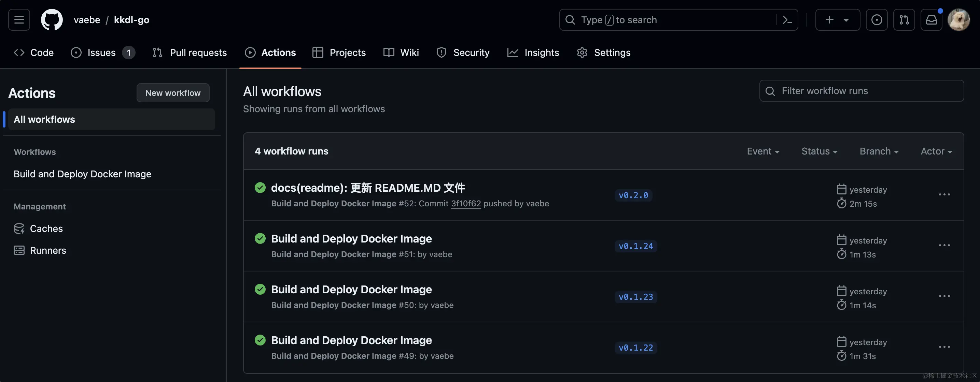Click the search bar in header
This screenshot has width=980, height=382.
pos(678,20)
